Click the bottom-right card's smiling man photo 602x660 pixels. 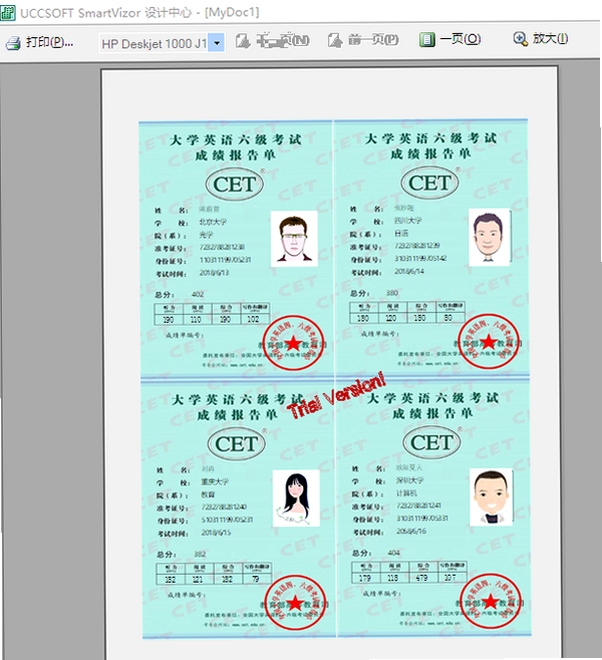click(491, 497)
